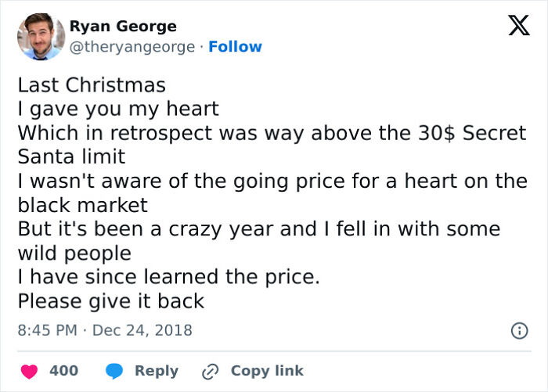
Task: Click the "Please give it back" line
Action: pyautogui.click(x=110, y=301)
